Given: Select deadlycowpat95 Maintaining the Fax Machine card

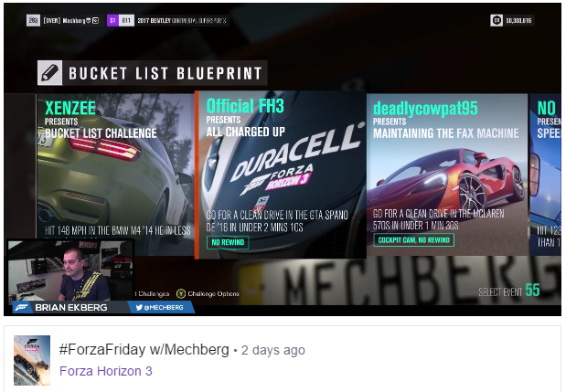Looking at the screenshot, I should 447,175.
